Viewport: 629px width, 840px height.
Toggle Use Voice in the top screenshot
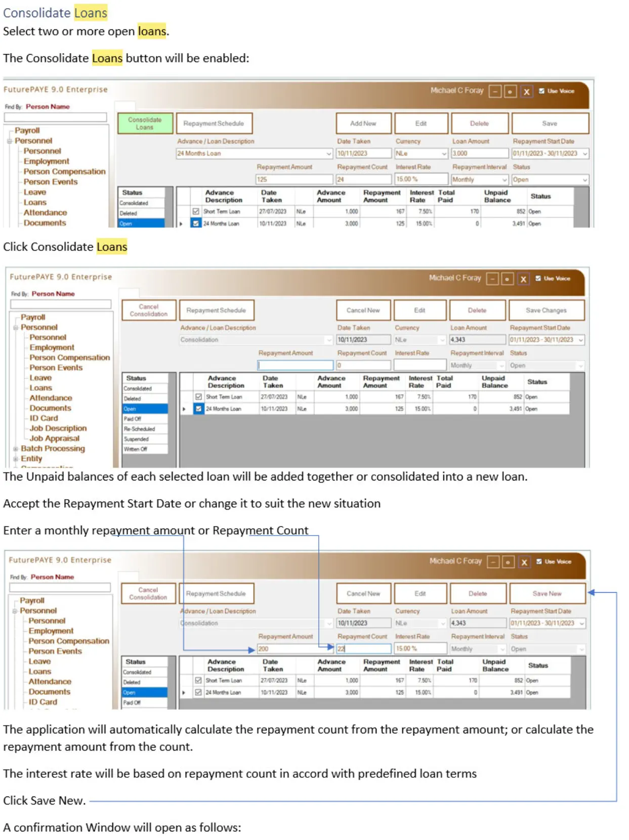[x=541, y=91]
